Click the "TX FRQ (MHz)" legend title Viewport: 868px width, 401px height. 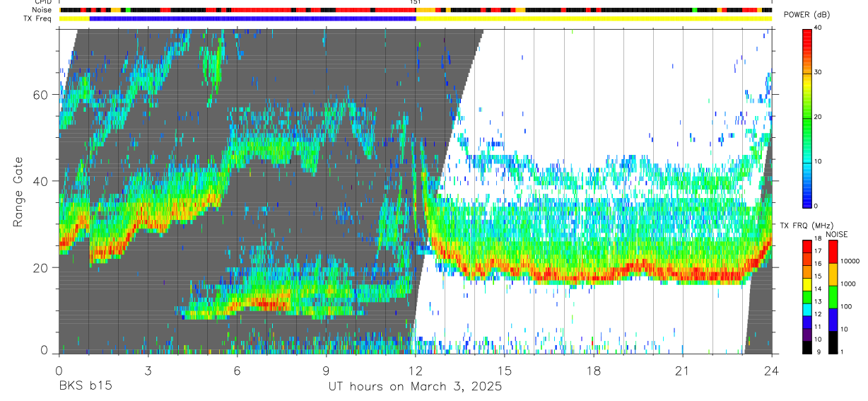806,226
